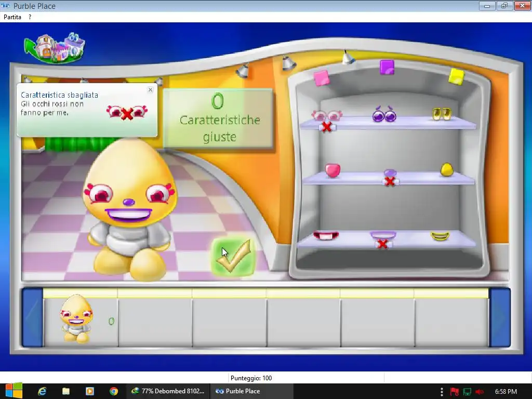
Task: Click the Purble character's purple nose
Action: [x=129, y=203]
